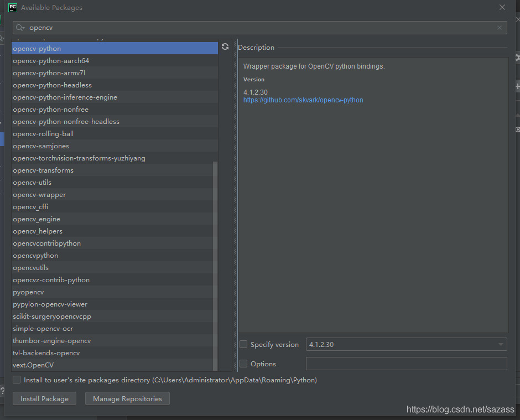520x420 pixels.
Task: Select pypylon-opencv-viewer package
Action: click(x=112, y=304)
